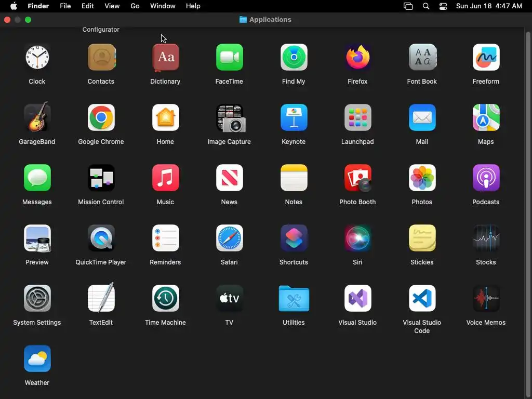Click the Find My app icon
Screen dimensions: 532x399
[294, 57]
